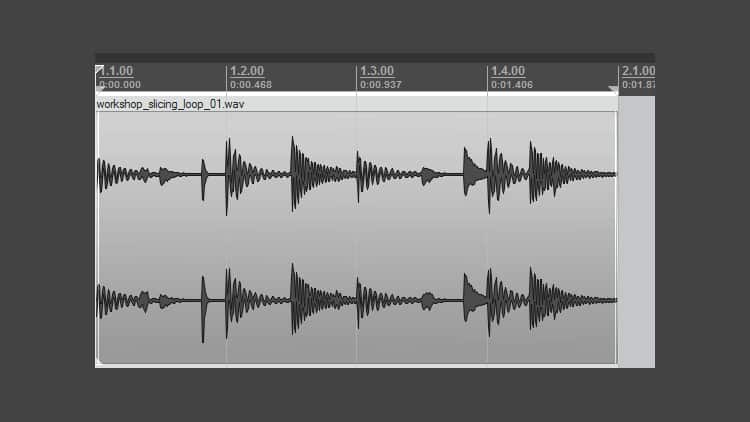Click the 2.1.00 bar marker
The image size is (750, 422).
tap(637, 71)
